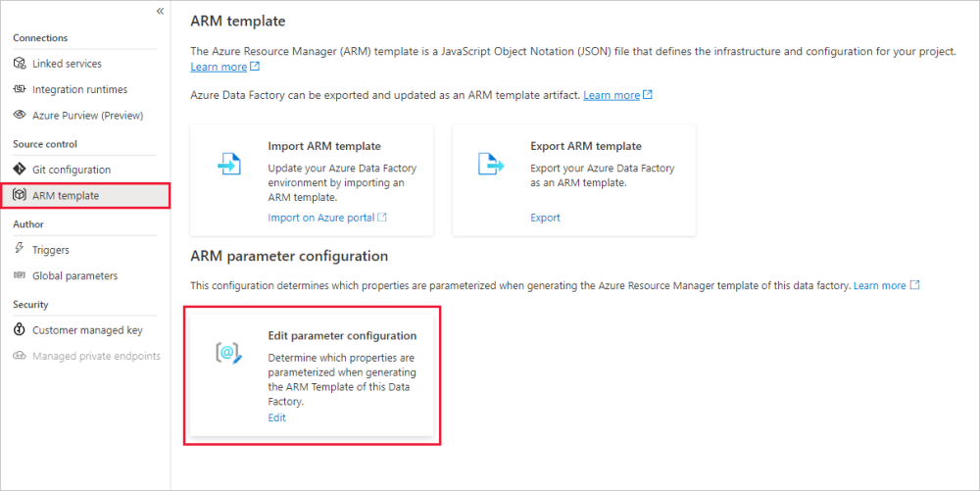
Task: Click external icon next to Import on Azure portal
Action: [382, 217]
